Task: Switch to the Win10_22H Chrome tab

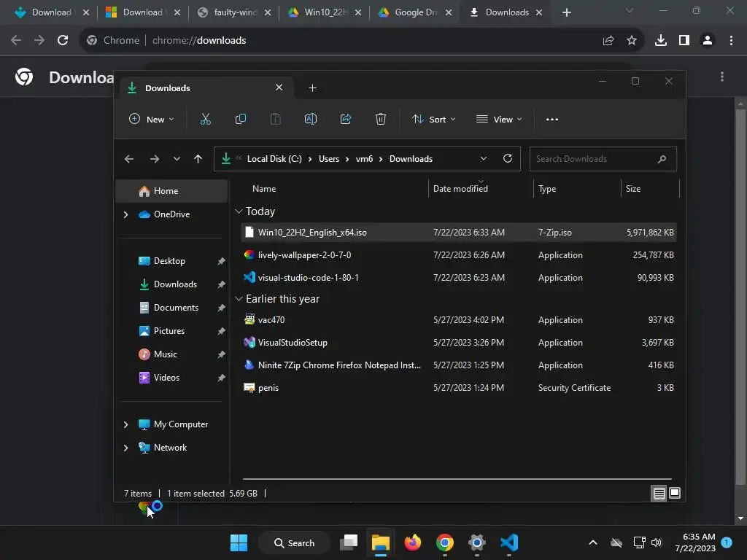Action: coord(325,12)
